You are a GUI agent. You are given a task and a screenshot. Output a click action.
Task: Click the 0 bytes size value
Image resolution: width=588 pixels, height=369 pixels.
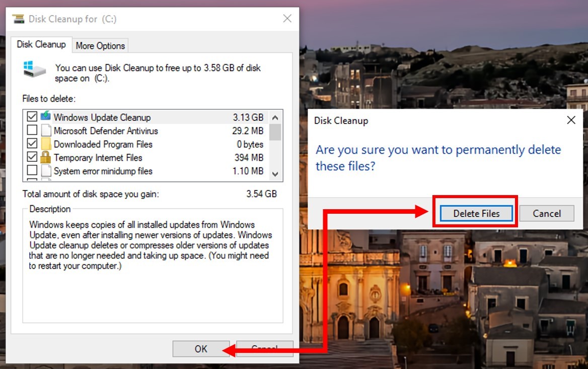click(250, 145)
